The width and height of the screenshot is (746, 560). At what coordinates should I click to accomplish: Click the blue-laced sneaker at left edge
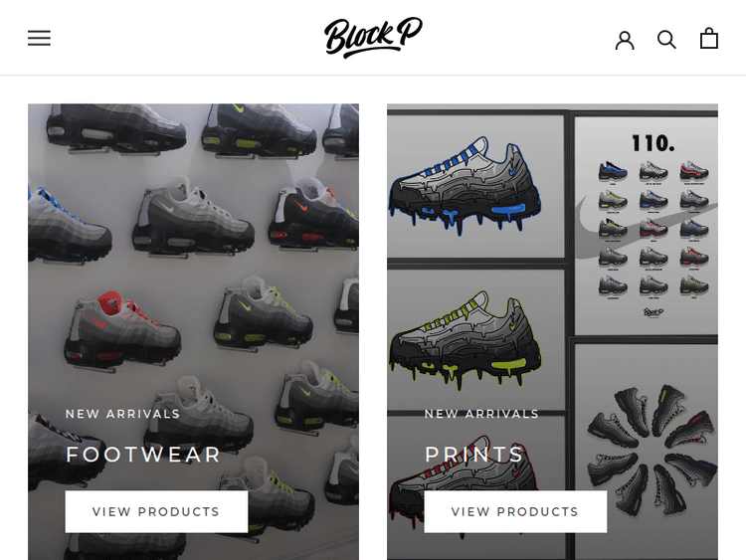(67, 226)
